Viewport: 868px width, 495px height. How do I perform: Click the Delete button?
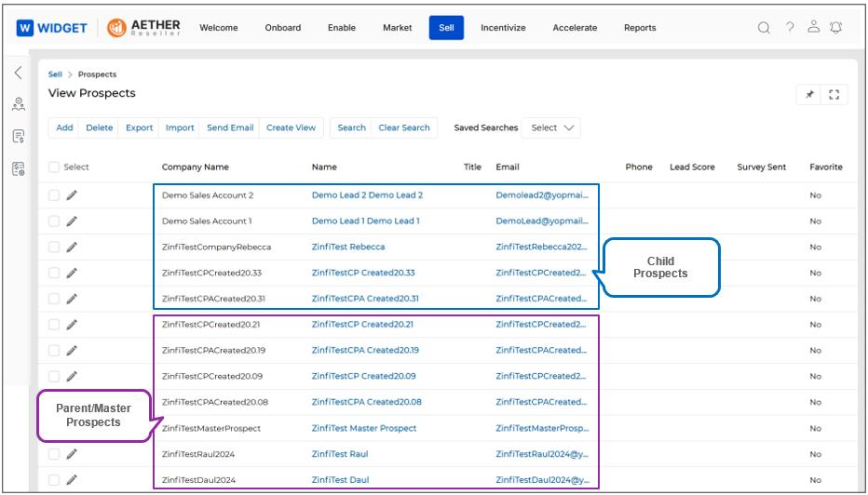pyautogui.click(x=99, y=127)
